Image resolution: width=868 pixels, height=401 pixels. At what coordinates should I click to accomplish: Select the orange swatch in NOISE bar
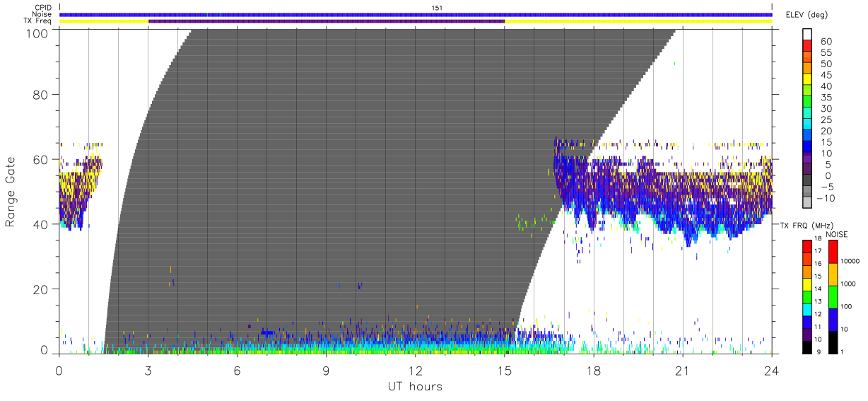[x=832, y=274]
